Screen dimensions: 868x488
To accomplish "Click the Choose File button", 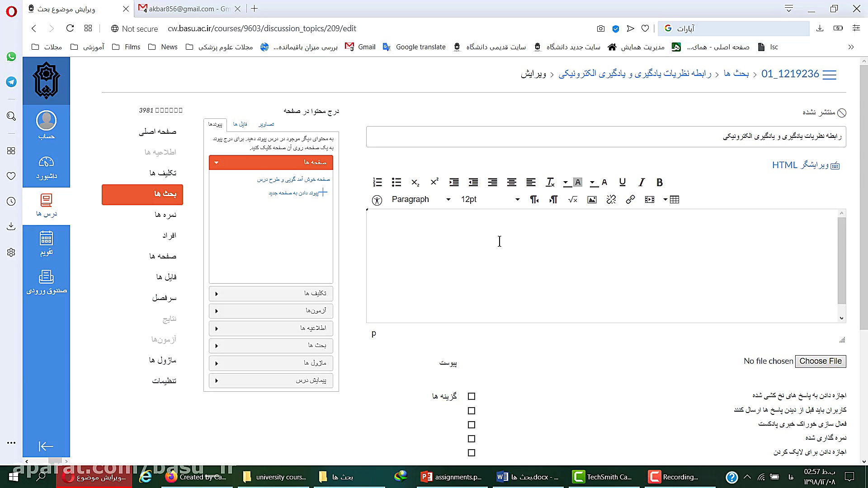I will point(821,361).
